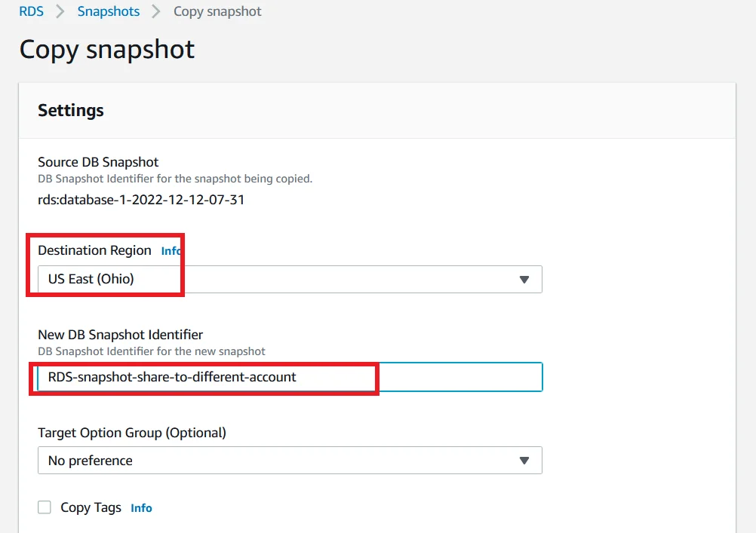Click the Destination Region dropdown arrow
The image size is (756, 533).
click(x=524, y=280)
